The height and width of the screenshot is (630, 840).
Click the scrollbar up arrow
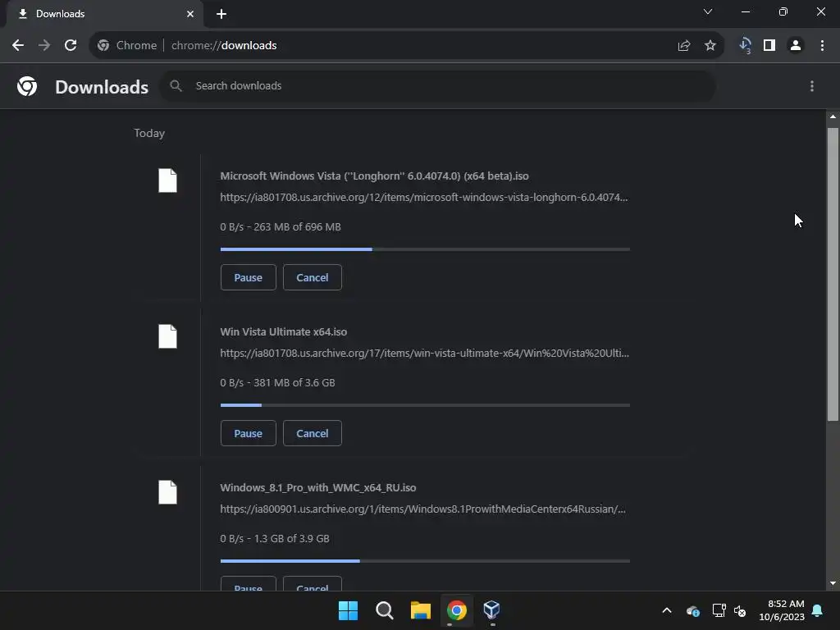(833, 116)
